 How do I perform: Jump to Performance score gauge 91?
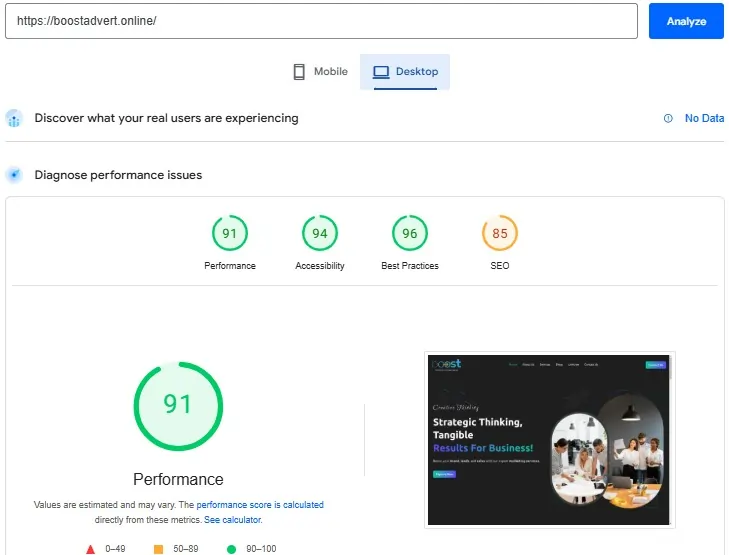click(x=230, y=233)
